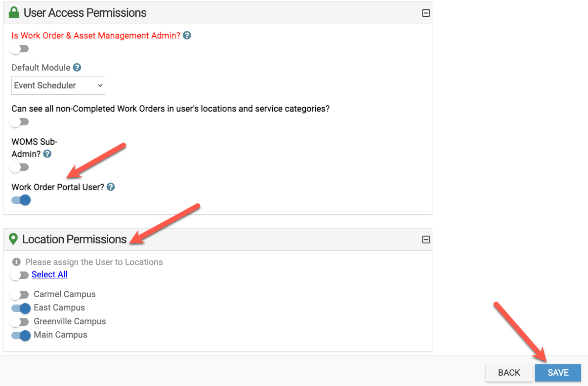This screenshot has height=386, width=588.
Task: Click the Work Order Portal User help icon
Action: coord(111,187)
